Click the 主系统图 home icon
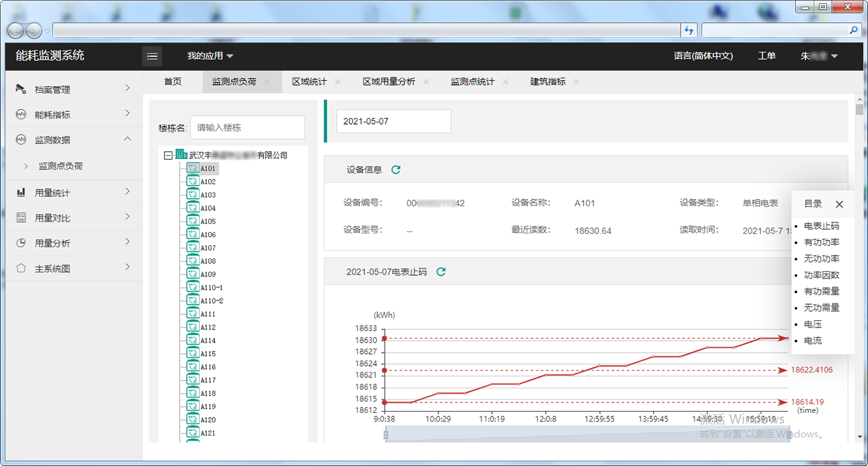 21,268
